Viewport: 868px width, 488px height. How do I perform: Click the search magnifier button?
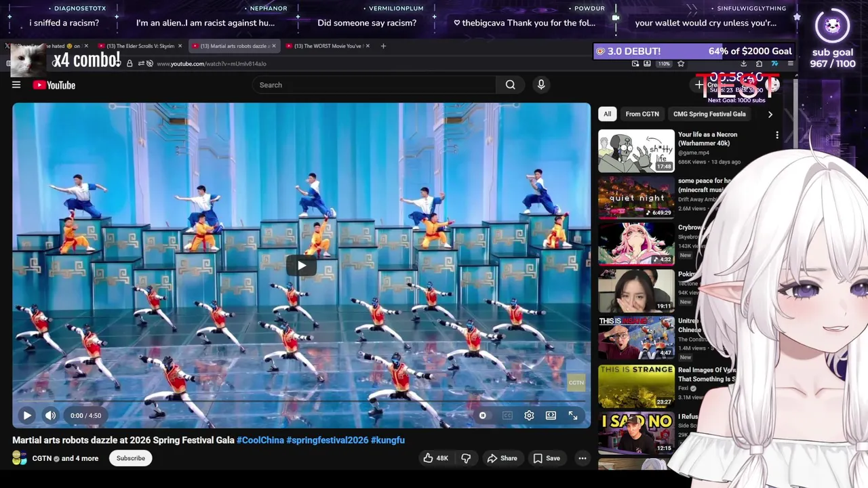point(510,85)
